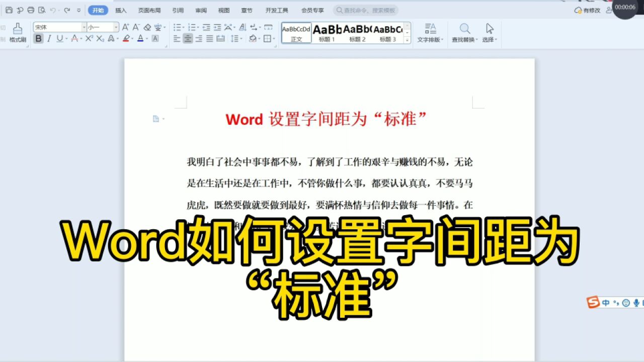Apply the 正文 style
This screenshot has width=644, height=362.
click(296, 33)
